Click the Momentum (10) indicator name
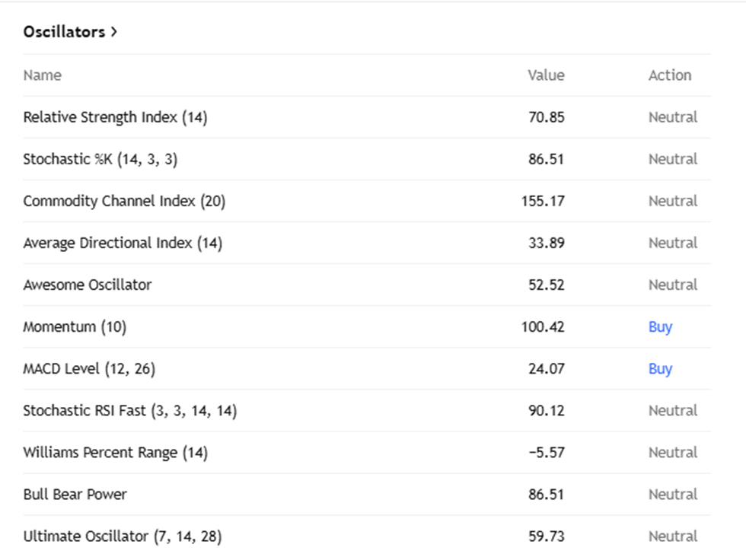Screen dimensions: 746x560 pyautogui.click(x=75, y=326)
